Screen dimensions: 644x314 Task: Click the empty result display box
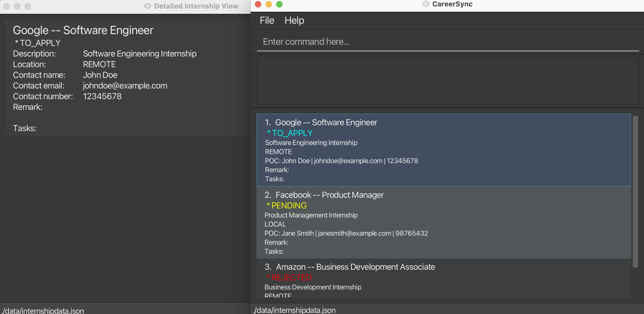pyautogui.click(x=448, y=81)
